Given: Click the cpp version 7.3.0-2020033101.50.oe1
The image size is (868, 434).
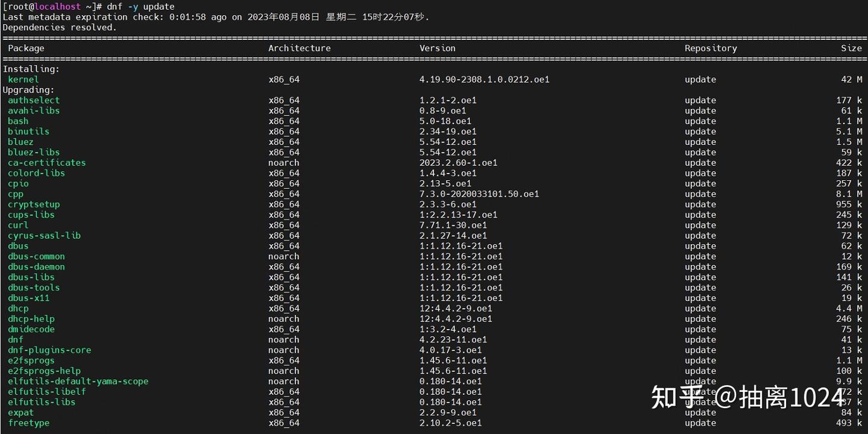Looking at the screenshot, I should pyautogui.click(x=479, y=194).
